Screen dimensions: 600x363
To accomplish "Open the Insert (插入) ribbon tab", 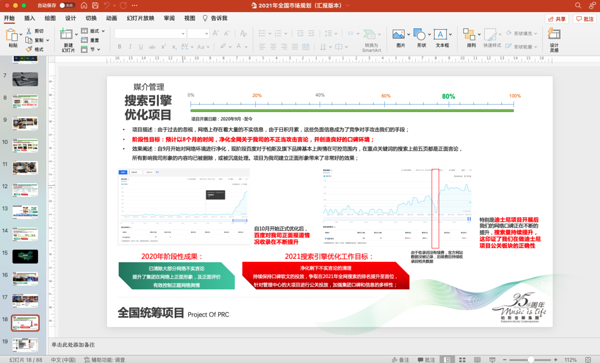I will pyautogui.click(x=29, y=18).
